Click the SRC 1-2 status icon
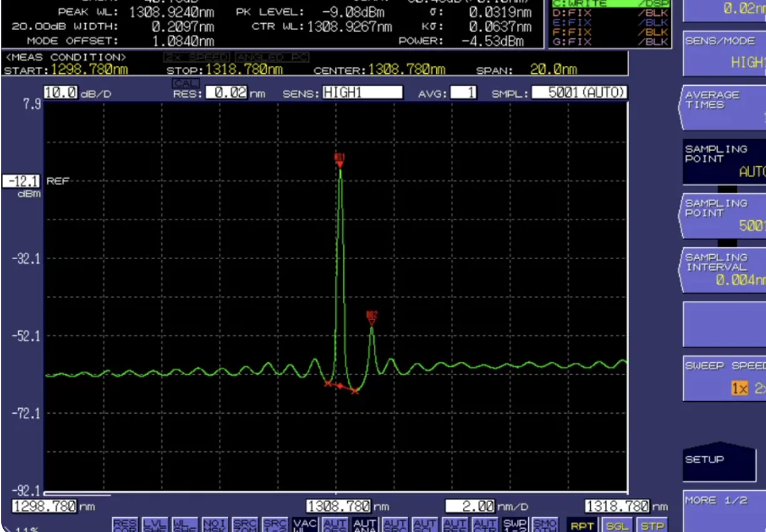Image resolution: width=766 pixels, height=532 pixels. (275, 524)
